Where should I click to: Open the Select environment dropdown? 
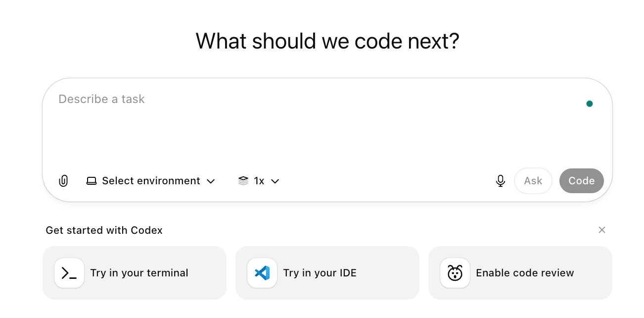(150, 181)
